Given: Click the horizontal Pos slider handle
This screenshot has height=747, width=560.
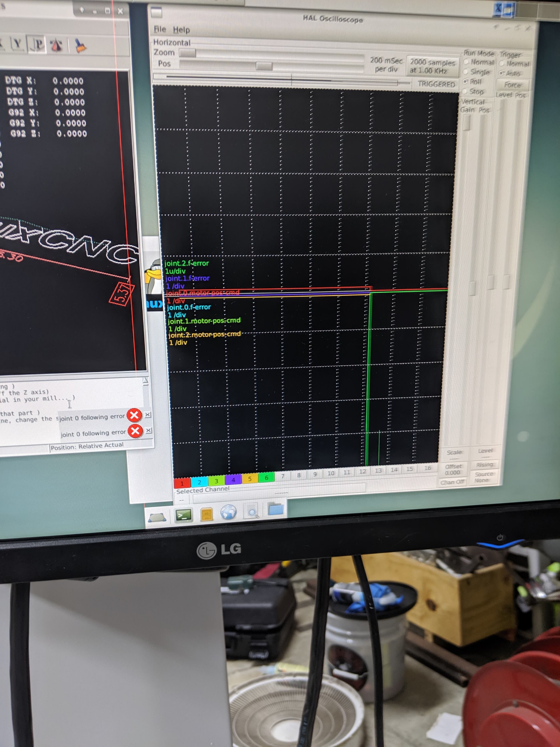Looking at the screenshot, I should point(264,66).
